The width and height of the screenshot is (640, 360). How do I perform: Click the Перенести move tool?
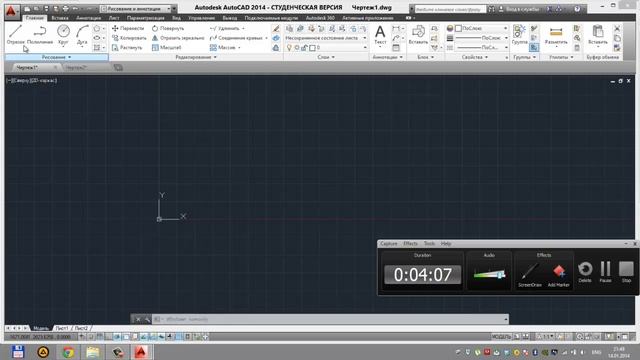point(128,28)
